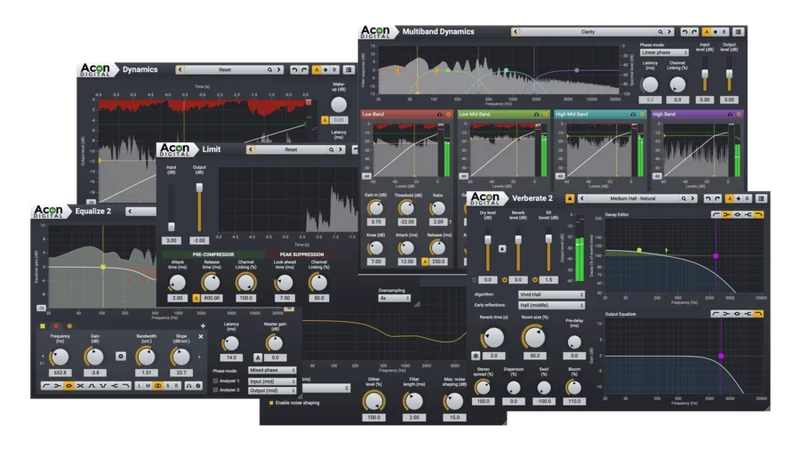This screenshot has height=450, width=800.
Task: Click the redo arrow in Multiband Dynamics
Action: click(694, 32)
